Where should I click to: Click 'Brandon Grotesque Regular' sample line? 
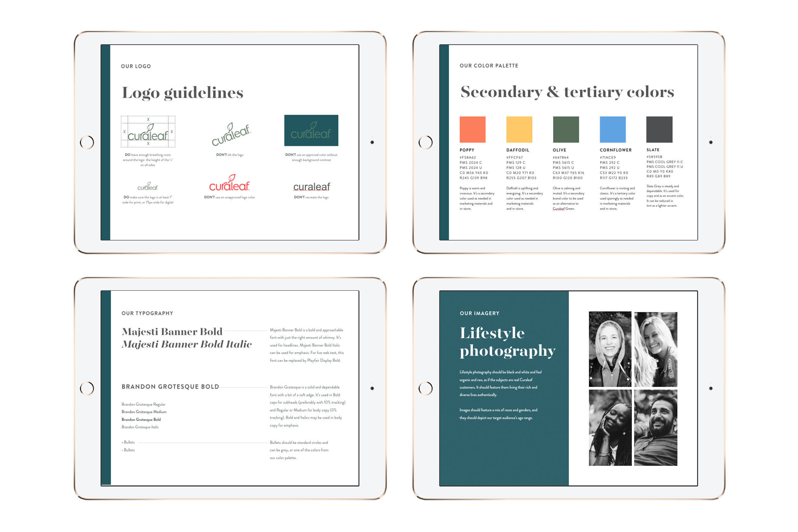coord(144,404)
